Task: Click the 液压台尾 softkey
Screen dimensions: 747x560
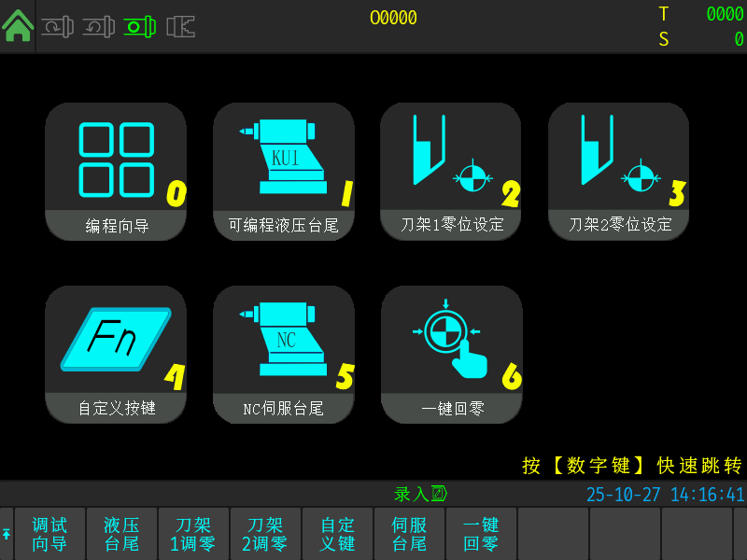Action: click(121, 534)
